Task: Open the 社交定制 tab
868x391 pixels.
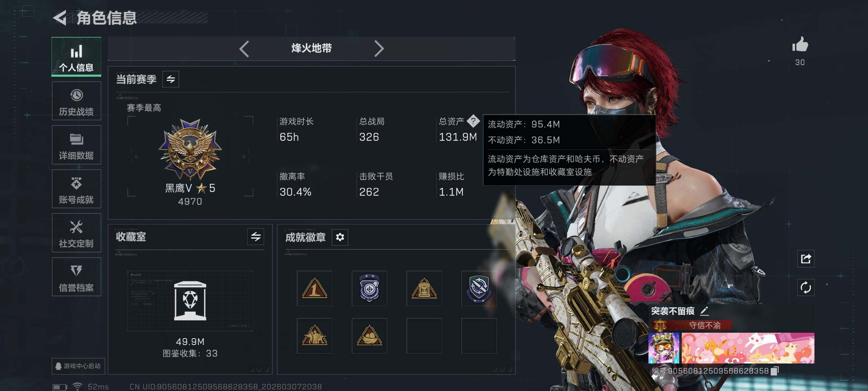Action: pos(76,233)
